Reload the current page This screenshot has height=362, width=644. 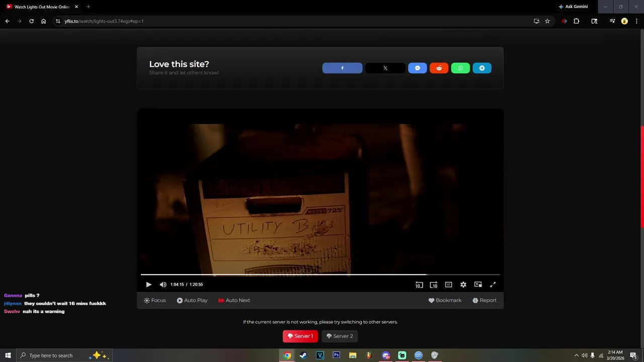tap(31, 21)
